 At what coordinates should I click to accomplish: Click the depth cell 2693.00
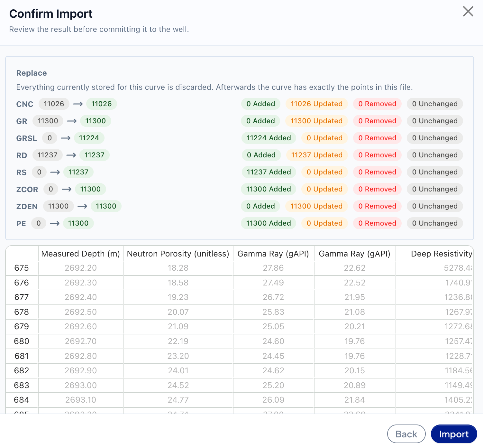point(81,385)
